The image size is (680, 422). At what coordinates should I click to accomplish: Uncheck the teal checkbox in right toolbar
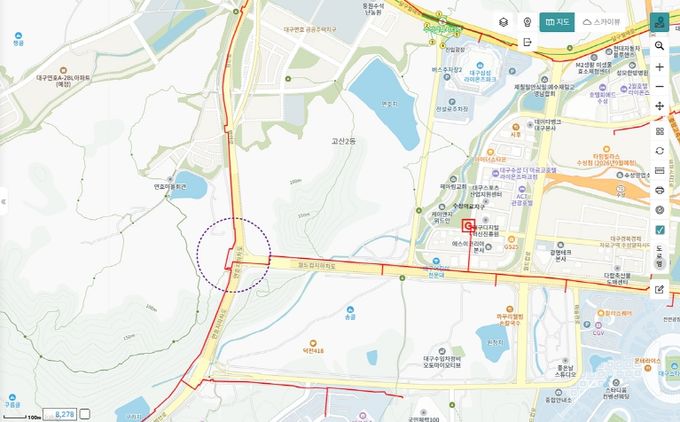(x=660, y=230)
